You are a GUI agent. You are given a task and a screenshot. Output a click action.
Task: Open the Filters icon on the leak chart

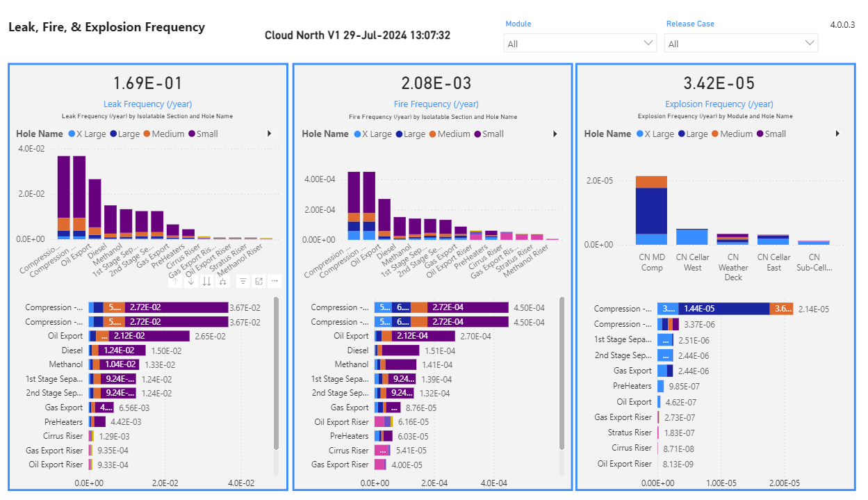(243, 281)
